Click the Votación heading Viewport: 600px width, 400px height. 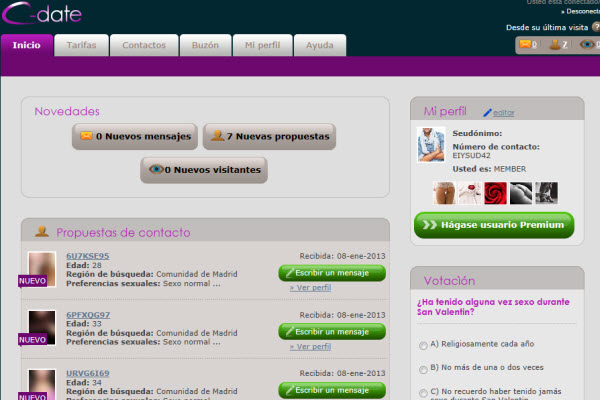click(450, 281)
